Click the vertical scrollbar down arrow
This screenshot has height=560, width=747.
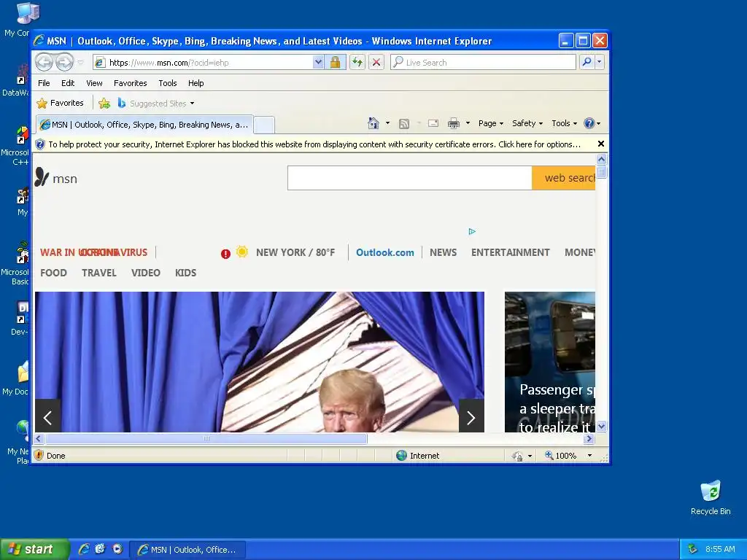coord(601,426)
